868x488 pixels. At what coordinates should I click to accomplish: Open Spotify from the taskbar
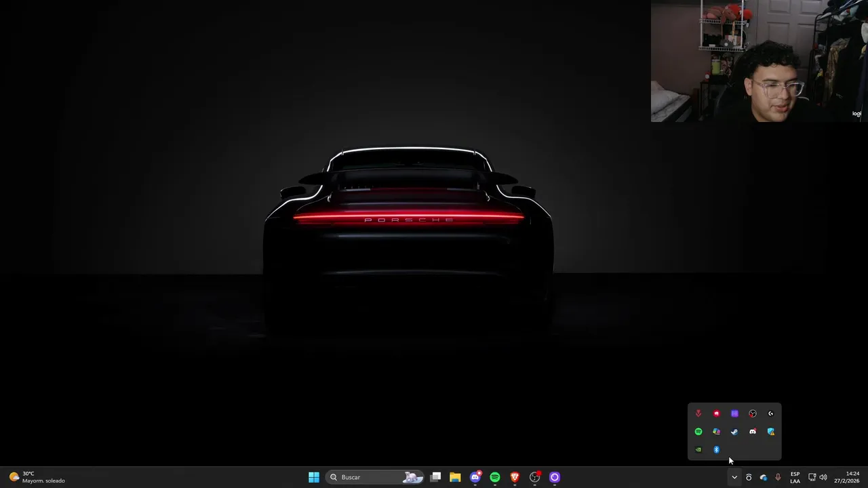[495, 477]
